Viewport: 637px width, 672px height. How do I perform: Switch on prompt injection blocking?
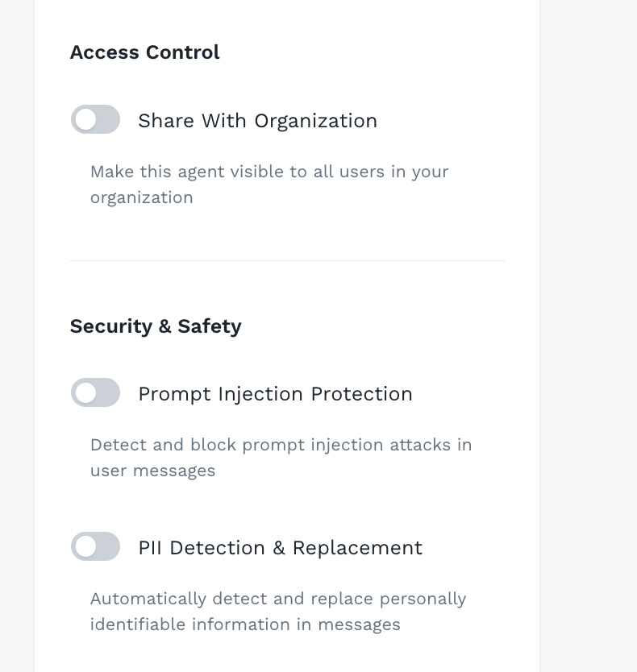click(95, 393)
